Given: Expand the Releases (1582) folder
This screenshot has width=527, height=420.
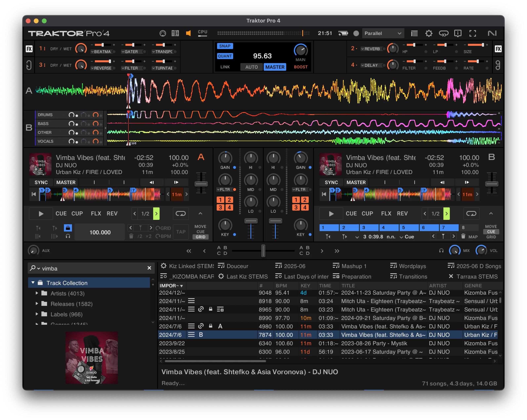Looking at the screenshot, I should [x=37, y=303].
